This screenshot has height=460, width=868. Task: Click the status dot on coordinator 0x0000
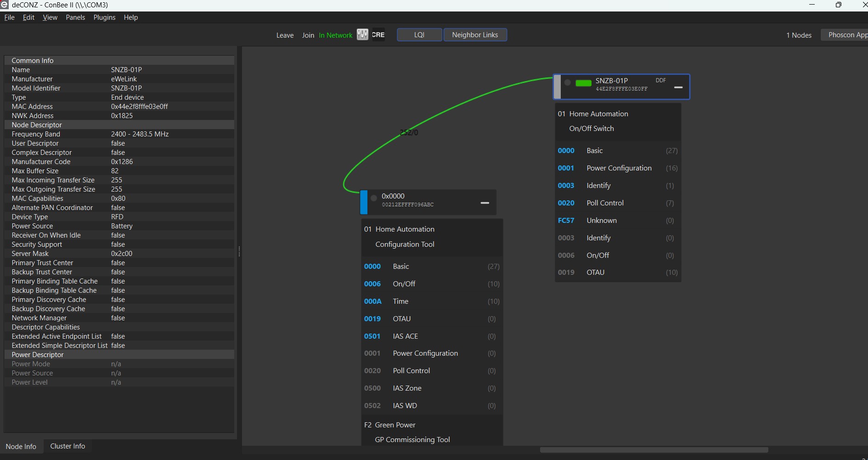(374, 198)
